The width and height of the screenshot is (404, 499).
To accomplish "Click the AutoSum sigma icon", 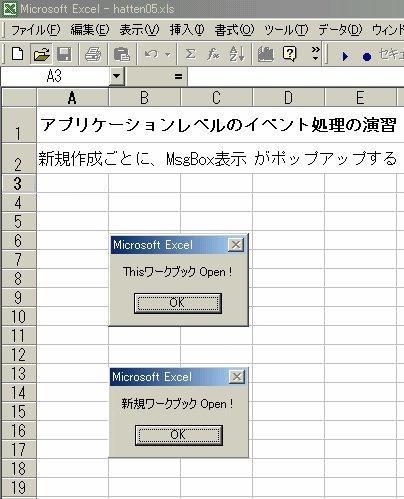I will (190, 54).
